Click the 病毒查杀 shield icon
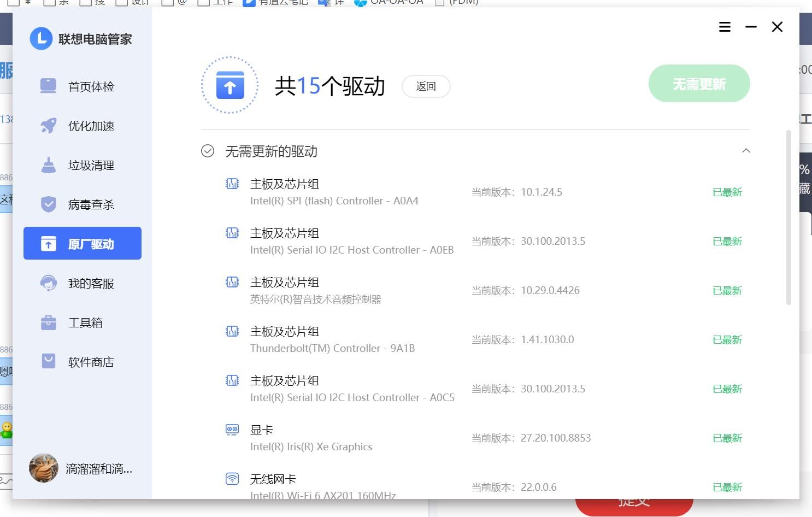Screen dimensions: 812x517 click(x=49, y=204)
